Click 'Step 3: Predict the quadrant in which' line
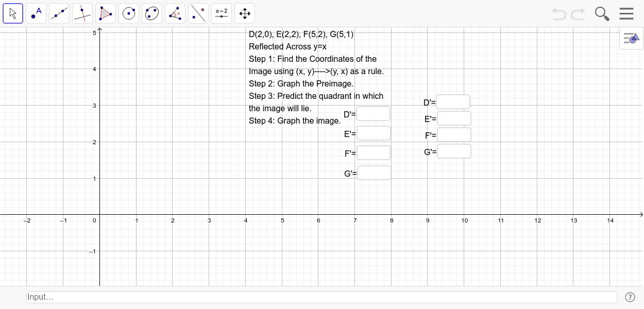 click(x=316, y=96)
